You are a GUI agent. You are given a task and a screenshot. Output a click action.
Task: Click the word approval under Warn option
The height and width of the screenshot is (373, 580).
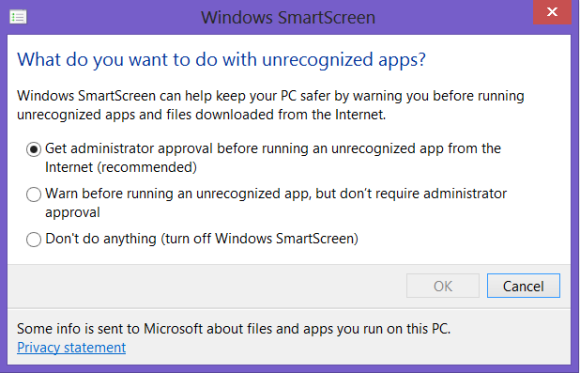tap(72, 212)
